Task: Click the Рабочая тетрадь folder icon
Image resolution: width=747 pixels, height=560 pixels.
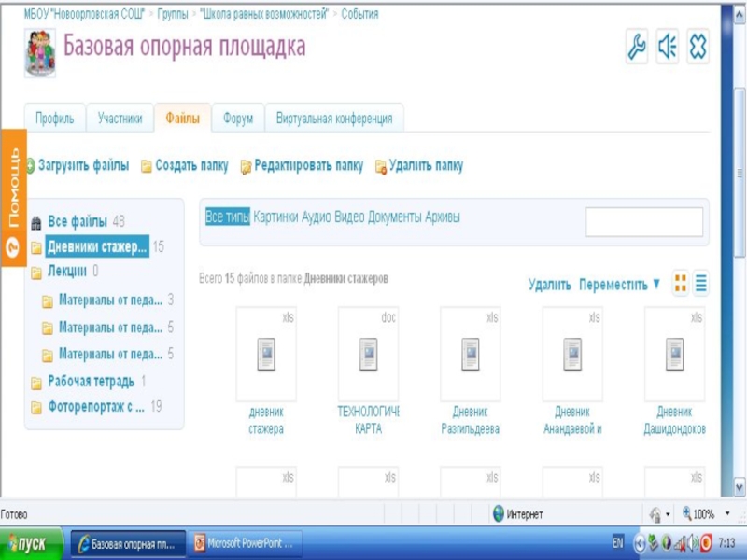Action: [x=36, y=383]
